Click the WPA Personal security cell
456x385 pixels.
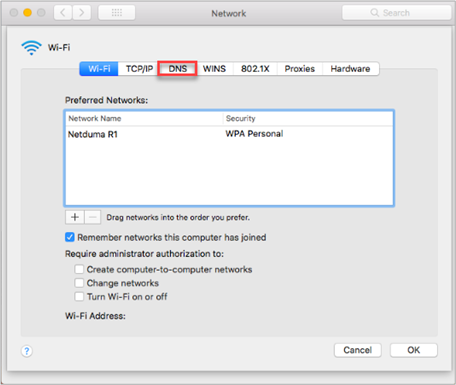(254, 134)
